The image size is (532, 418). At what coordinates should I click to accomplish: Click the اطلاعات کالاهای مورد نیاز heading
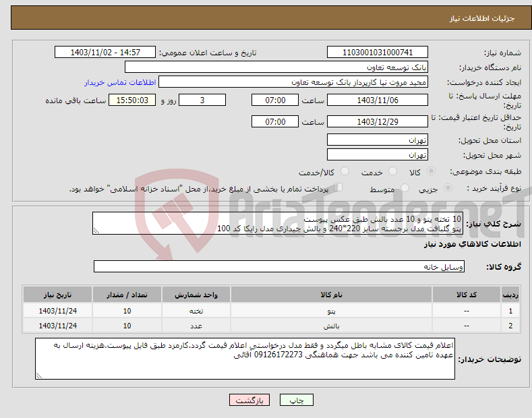(x=472, y=244)
